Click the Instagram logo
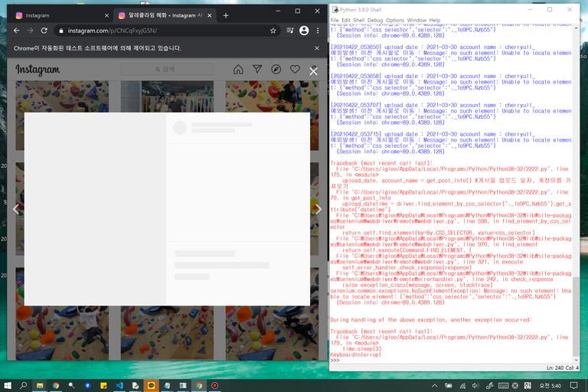 pyautogui.click(x=38, y=70)
